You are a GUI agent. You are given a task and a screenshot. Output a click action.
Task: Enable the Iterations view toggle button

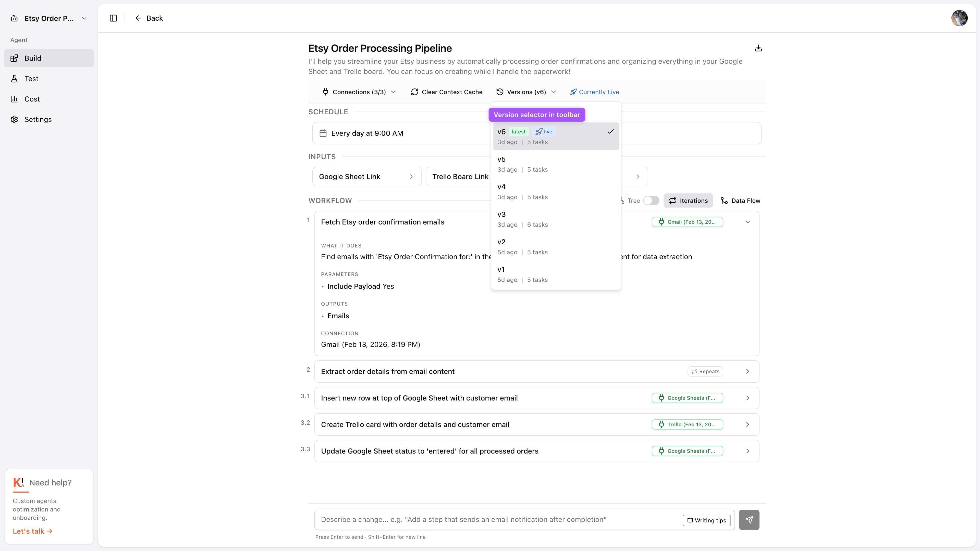688,201
